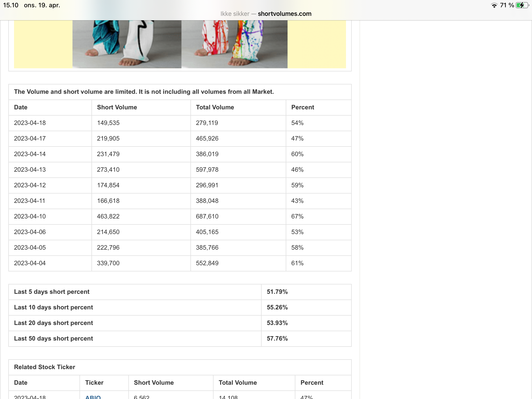Viewport: 532px width, 399px height.
Task: Open the ABIO ticker link
Action: point(93,397)
